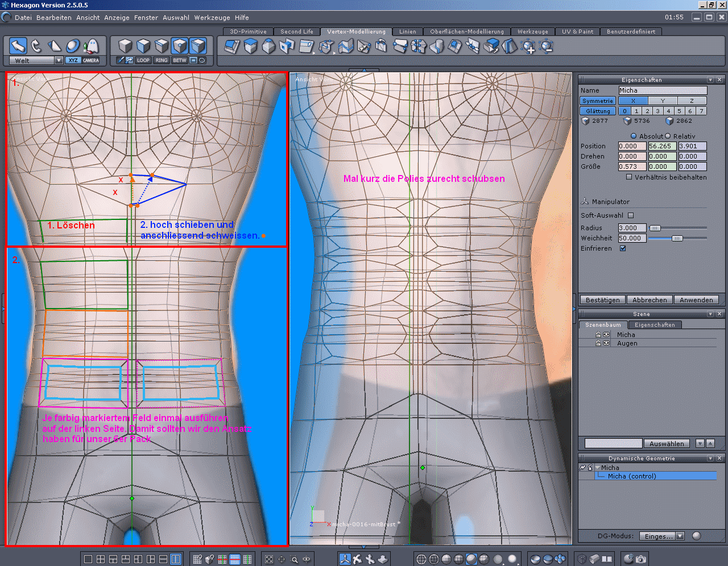Enable lasso selection mode icon
The height and width of the screenshot is (566, 728).
pos(202,60)
